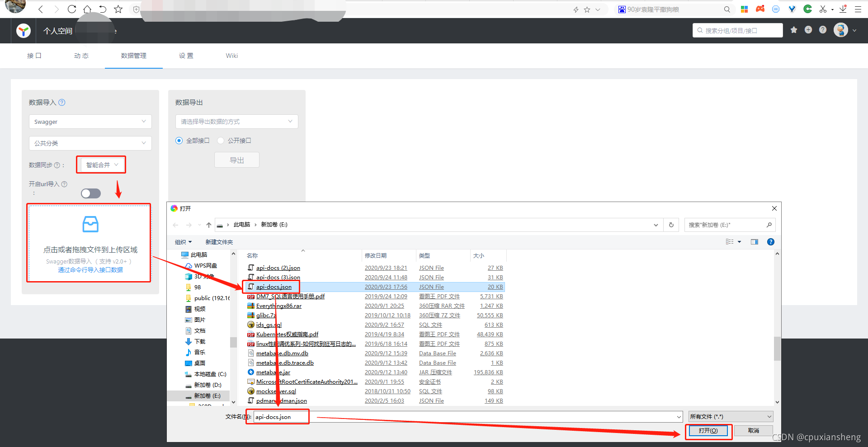Bookmark page with star icon in browser toolbar

point(118,9)
